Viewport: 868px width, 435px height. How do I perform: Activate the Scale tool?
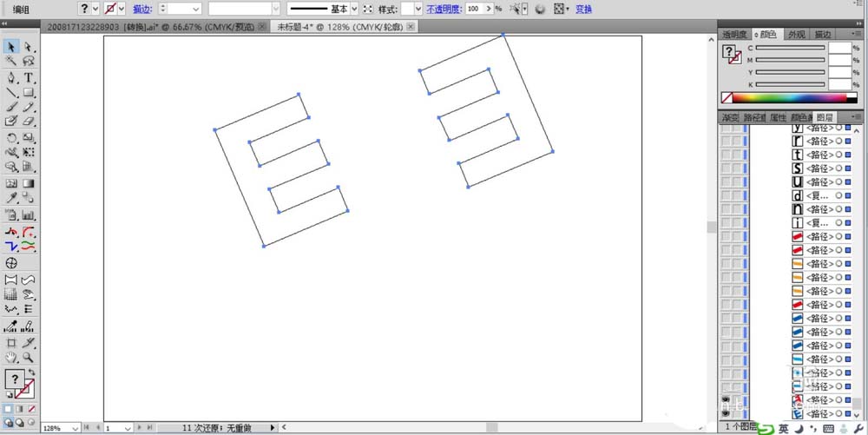(29, 138)
